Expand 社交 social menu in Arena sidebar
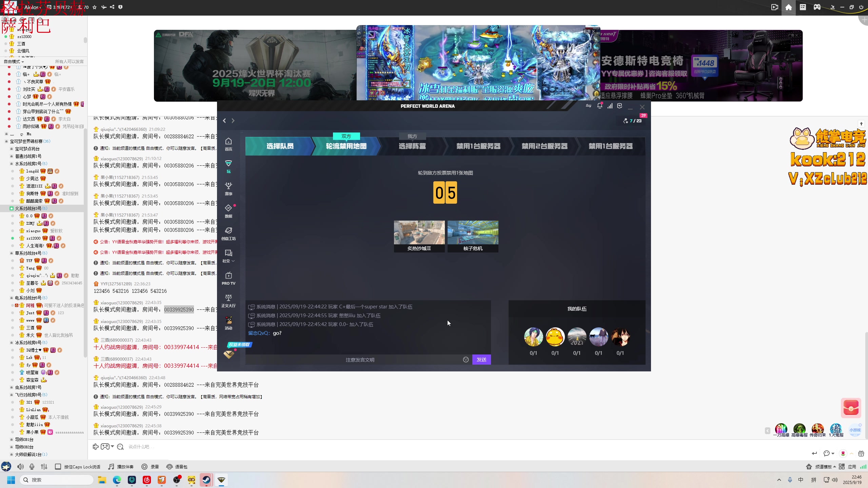This screenshot has height=488, width=868. click(229, 256)
